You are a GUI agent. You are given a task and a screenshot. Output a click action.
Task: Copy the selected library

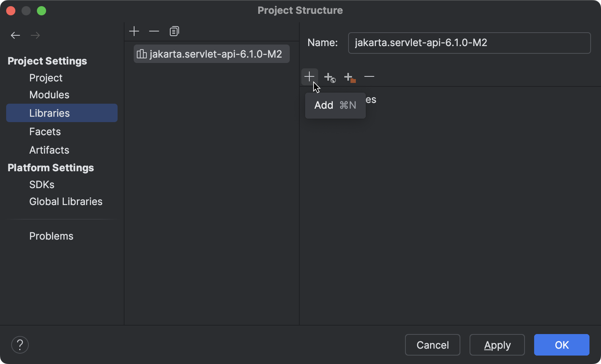coord(174,31)
